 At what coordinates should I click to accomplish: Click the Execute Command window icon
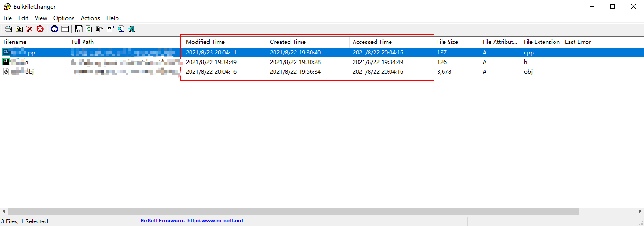[x=65, y=29]
